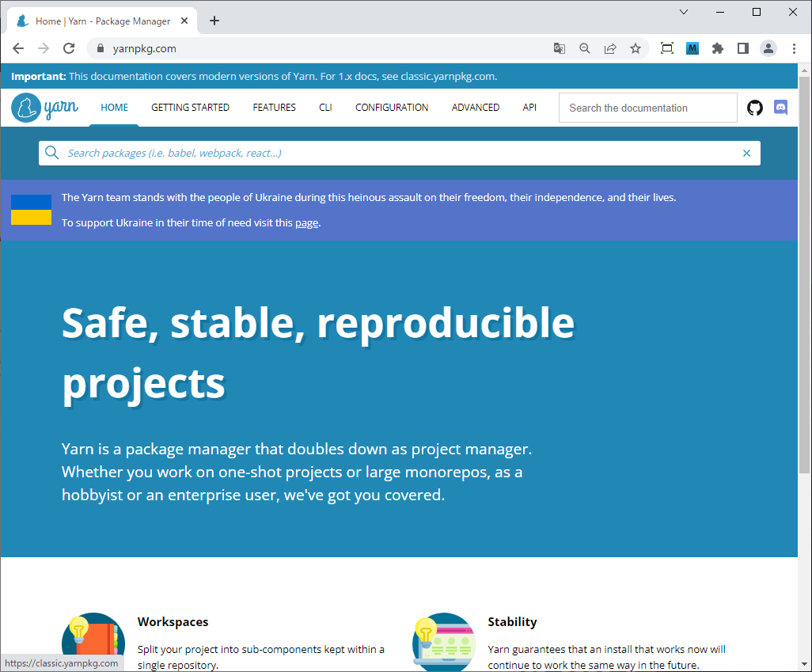Open the Google Translate icon in address bar
This screenshot has height=672, width=812.
(x=560, y=48)
